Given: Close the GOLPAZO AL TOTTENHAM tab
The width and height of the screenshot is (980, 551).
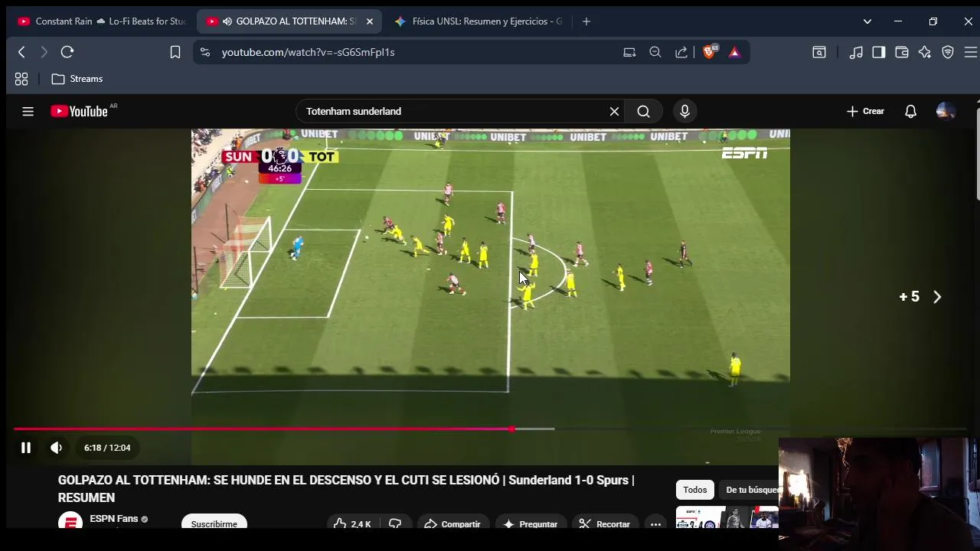Looking at the screenshot, I should (369, 21).
